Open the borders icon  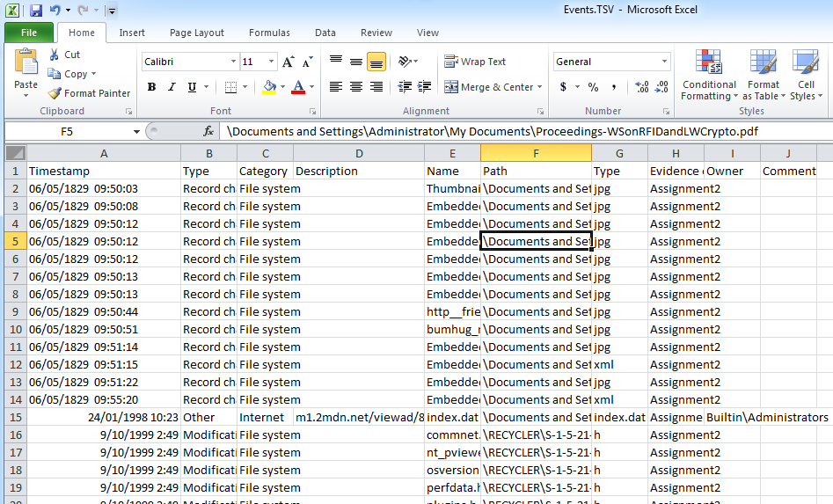pyautogui.click(x=230, y=87)
